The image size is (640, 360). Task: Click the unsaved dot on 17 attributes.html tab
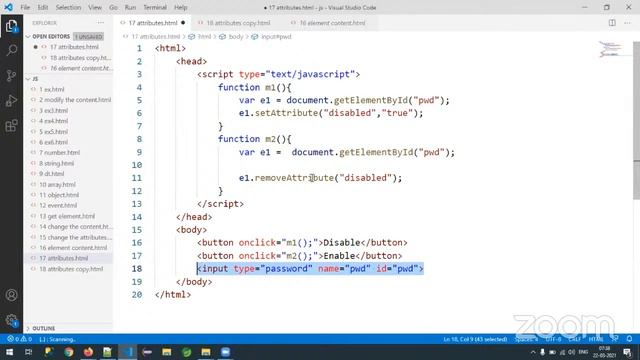coord(183,23)
